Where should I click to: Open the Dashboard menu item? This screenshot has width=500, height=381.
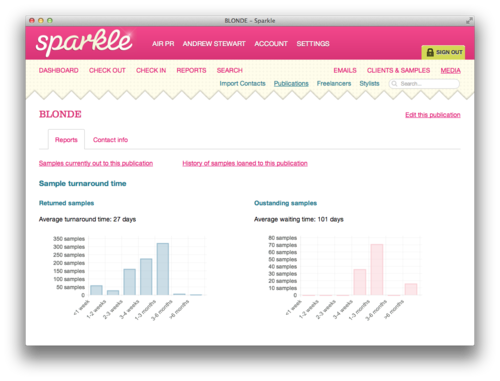(x=59, y=70)
